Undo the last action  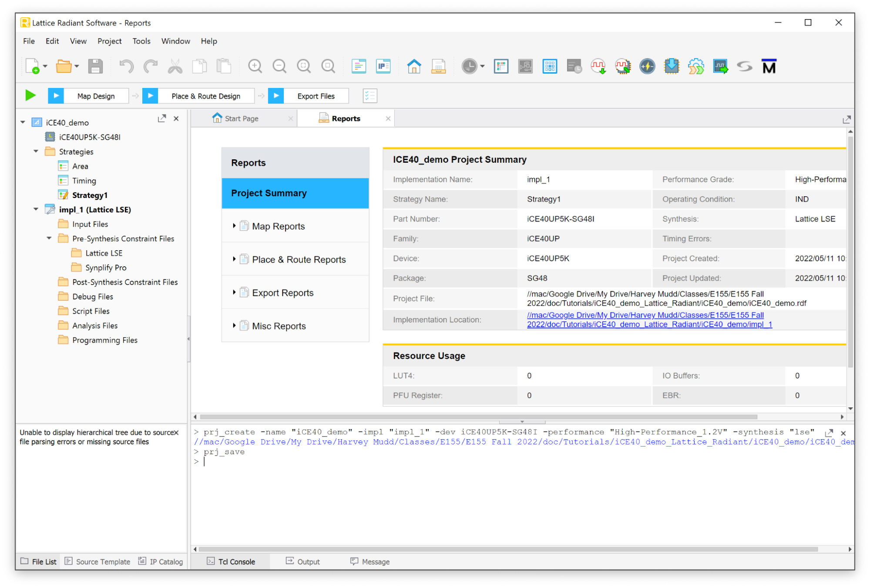126,66
